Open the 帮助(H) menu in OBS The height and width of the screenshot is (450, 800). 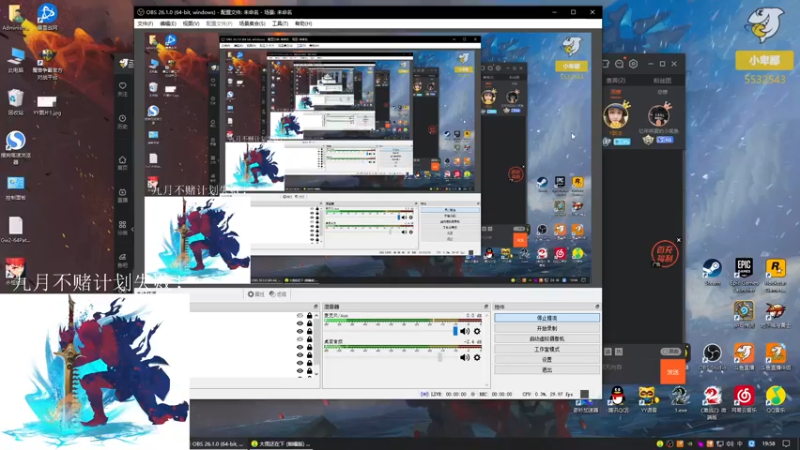tap(303, 23)
